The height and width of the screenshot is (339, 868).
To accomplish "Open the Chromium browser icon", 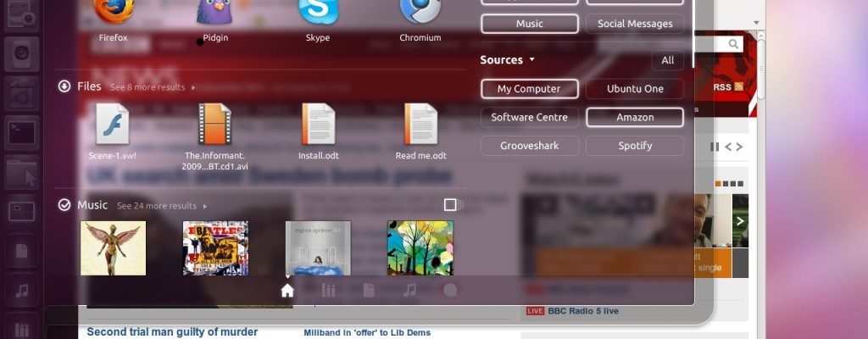I will (420, 12).
